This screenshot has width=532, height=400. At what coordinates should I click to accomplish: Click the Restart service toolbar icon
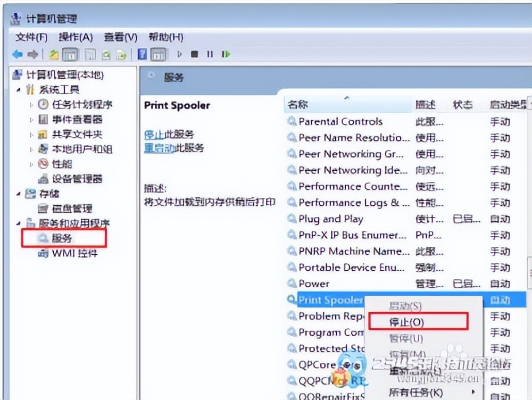pos(226,54)
